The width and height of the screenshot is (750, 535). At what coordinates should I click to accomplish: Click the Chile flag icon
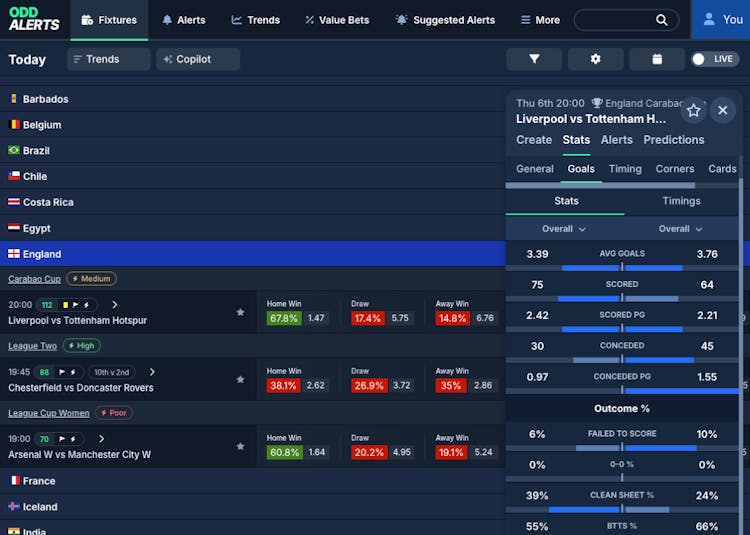tap(14, 176)
